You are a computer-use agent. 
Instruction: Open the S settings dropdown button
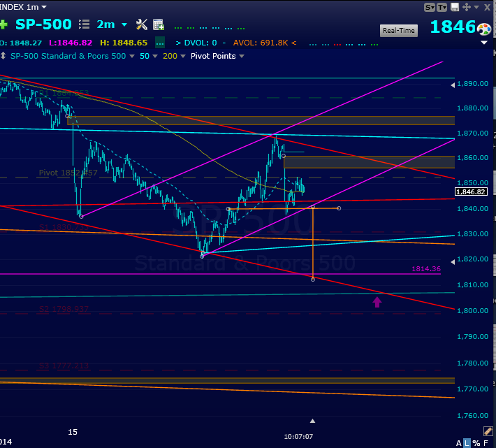pyautogui.click(x=429, y=7)
